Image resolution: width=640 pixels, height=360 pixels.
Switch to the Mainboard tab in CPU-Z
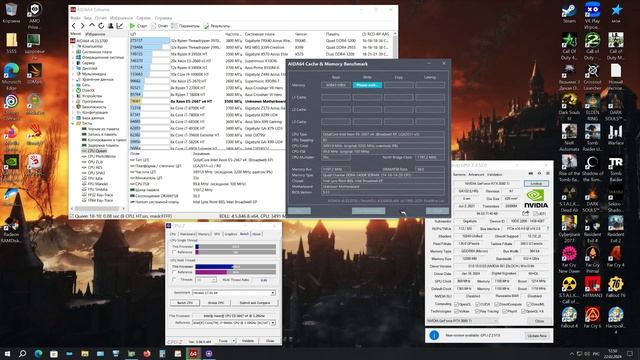point(187,234)
